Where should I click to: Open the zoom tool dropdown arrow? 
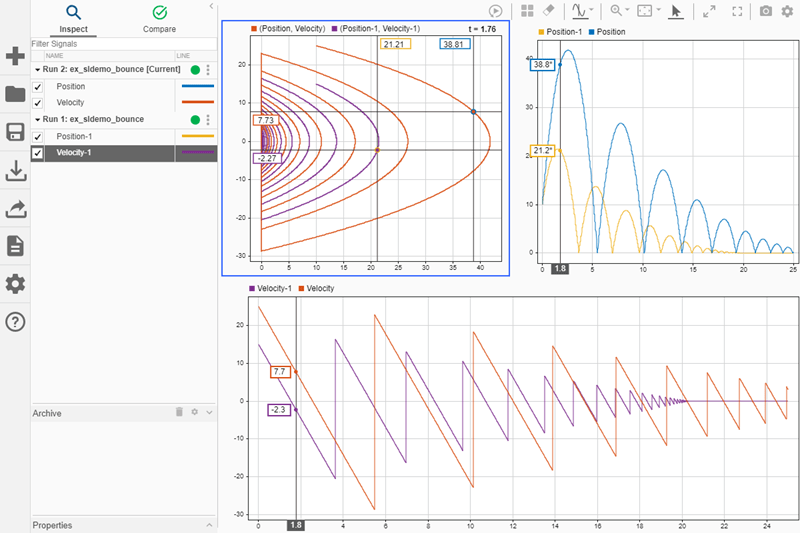pos(627,11)
